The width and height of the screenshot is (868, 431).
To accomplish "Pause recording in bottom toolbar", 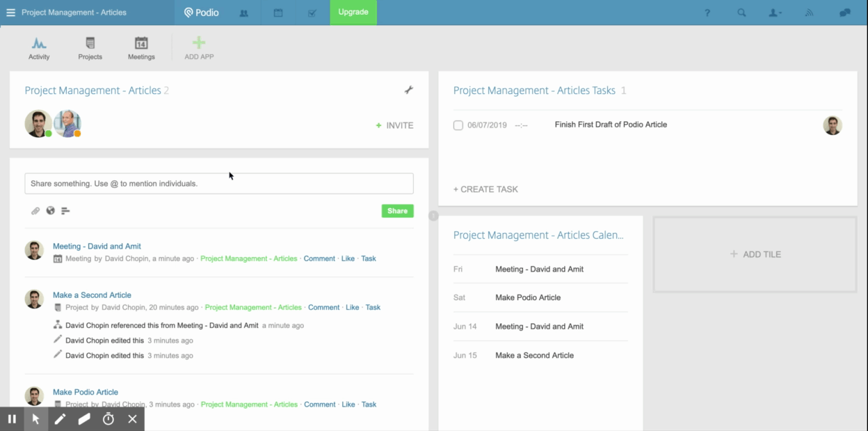I will click(12, 419).
